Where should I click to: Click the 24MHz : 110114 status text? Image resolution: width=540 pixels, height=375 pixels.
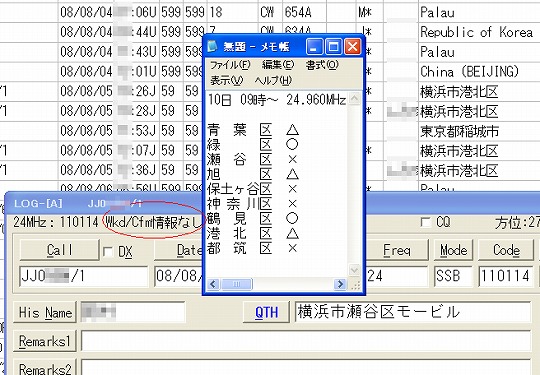coord(56,222)
